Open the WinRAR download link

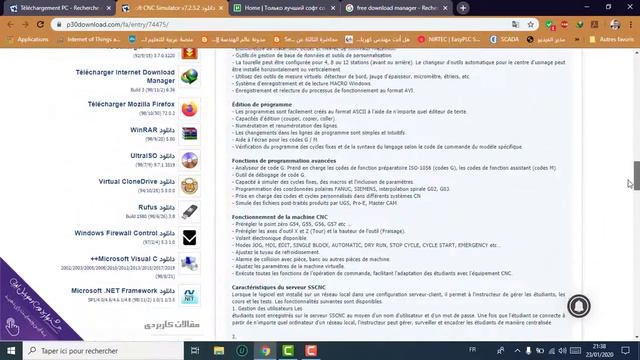[152, 130]
